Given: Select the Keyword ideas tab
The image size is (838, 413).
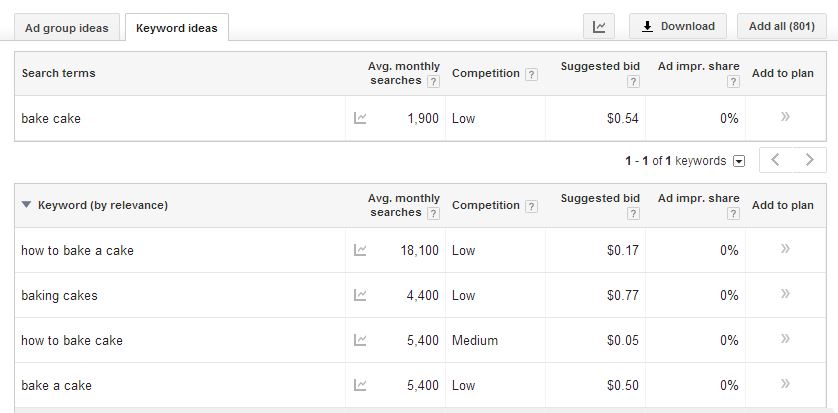Looking at the screenshot, I should 177,28.
